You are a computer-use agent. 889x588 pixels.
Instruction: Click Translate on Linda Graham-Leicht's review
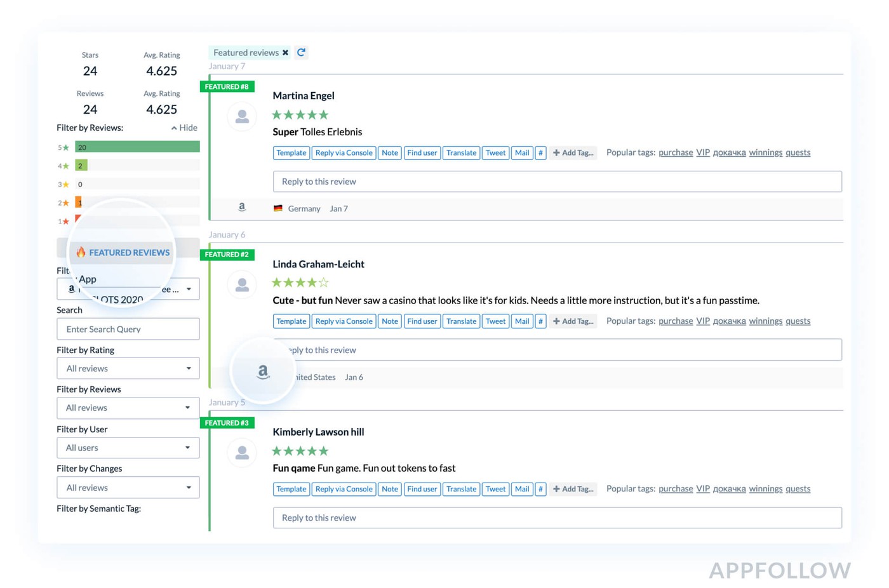(x=461, y=321)
